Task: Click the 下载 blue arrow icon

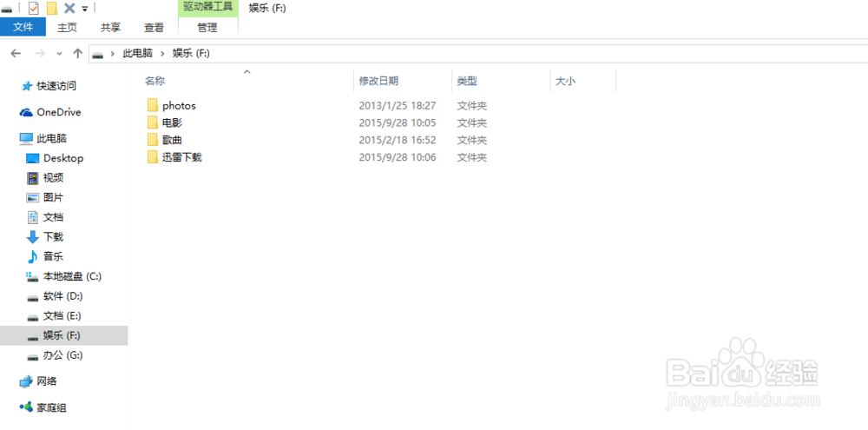Action: point(33,237)
